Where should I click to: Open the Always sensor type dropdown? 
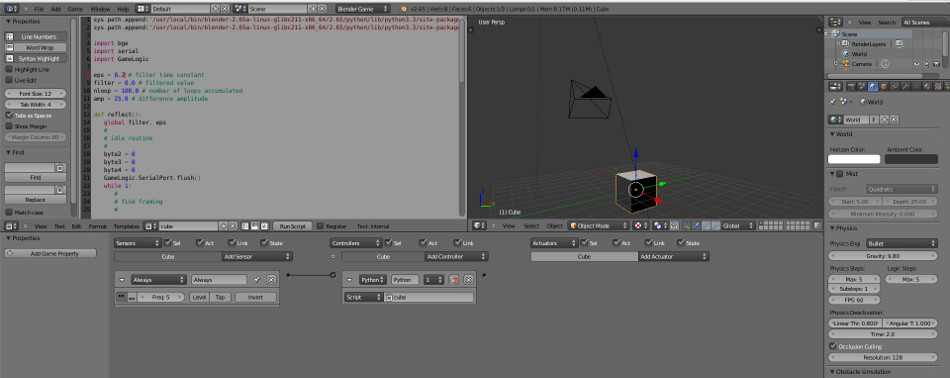(158, 280)
